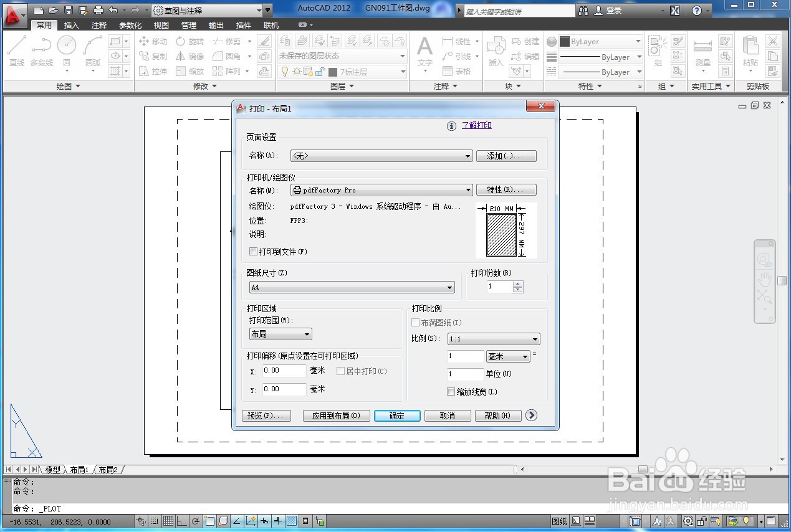Check the 居中打印 (Center the plot) checkbox
Screen dimensions: 791x532
click(341, 371)
